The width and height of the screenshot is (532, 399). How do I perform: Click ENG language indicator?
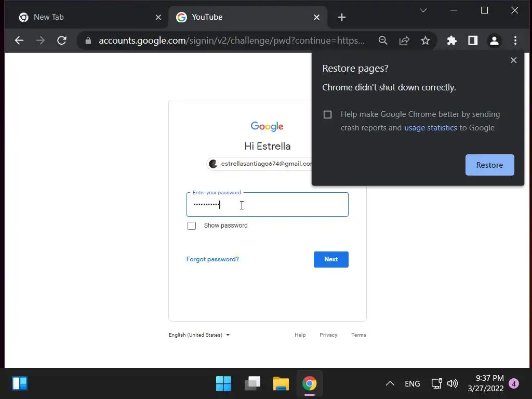pos(412,384)
